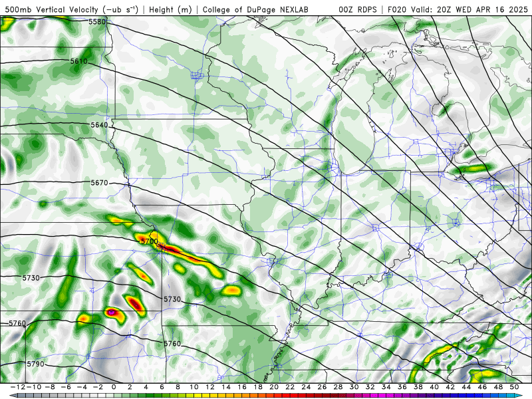Click the 14 value on the color scale

(226, 387)
